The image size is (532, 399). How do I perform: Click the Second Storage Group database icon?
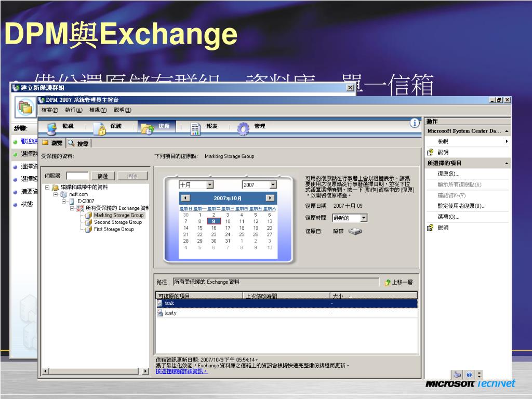pyautogui.click(x=88, y=222)
